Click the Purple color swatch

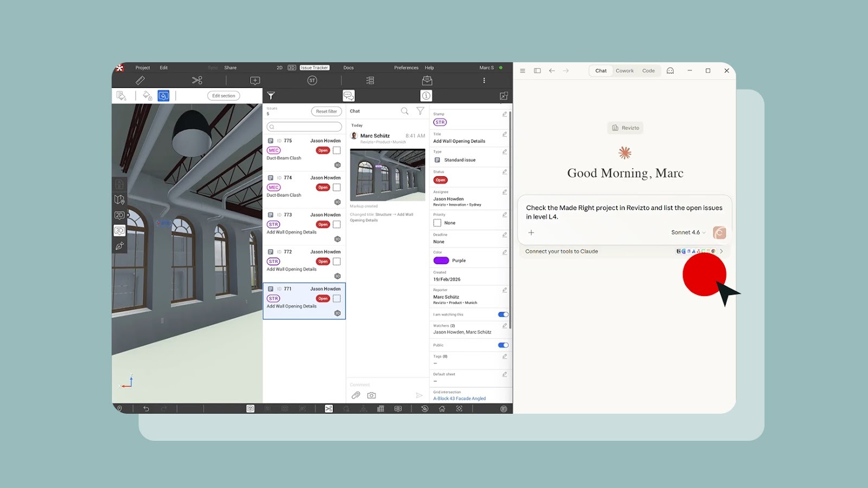click(x=441, y=260)
